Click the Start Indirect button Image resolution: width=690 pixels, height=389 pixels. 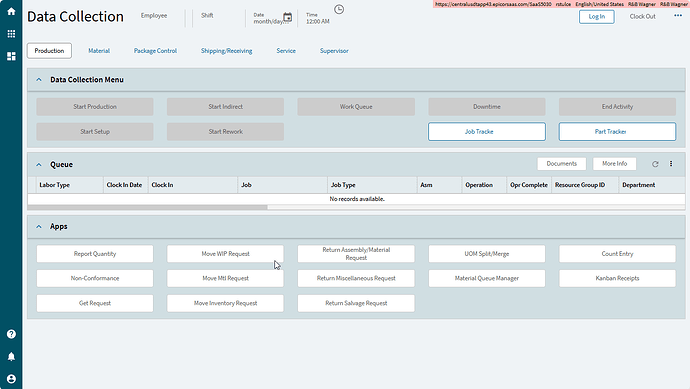(225, 107)
